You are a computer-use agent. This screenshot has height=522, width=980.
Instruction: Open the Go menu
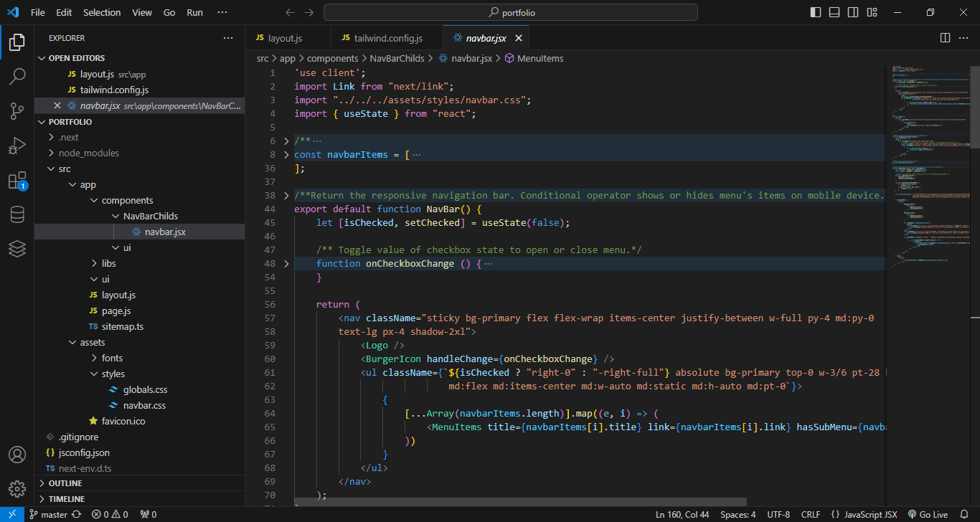tap(169, 12)
